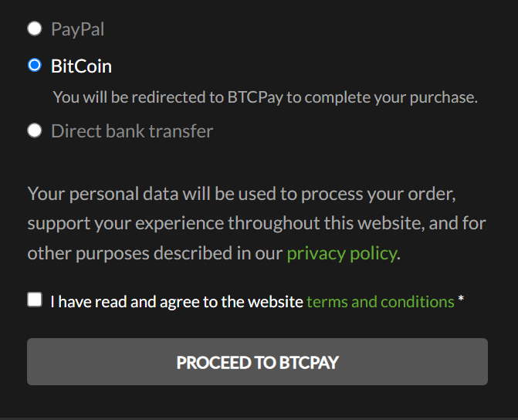The image size is (518, 420).
Task: Click 'other purposes described in our' text
Action: 154,253
